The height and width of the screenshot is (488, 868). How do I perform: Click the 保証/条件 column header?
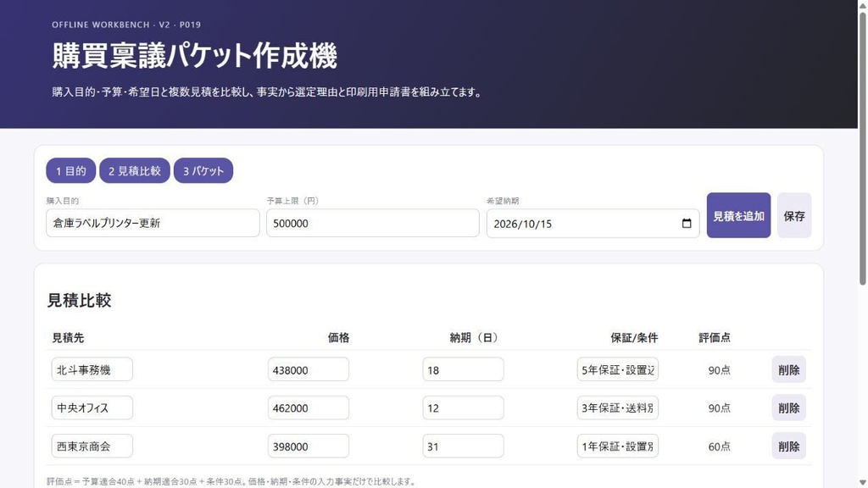coord(634,337)
